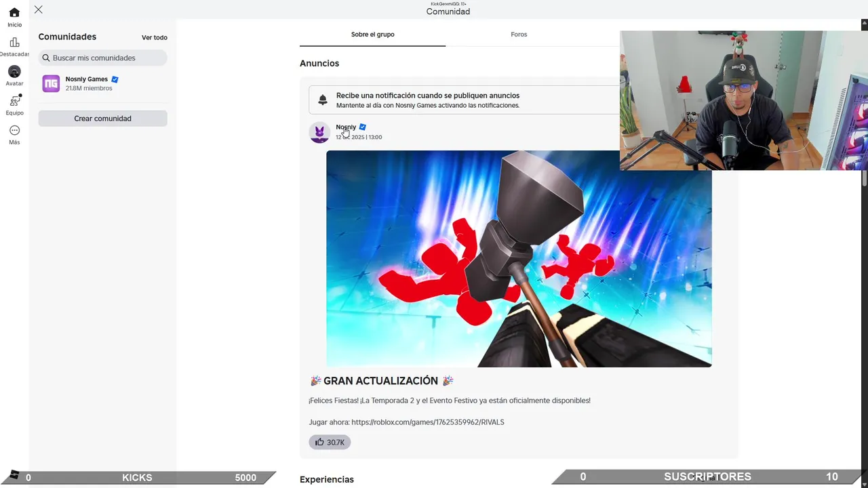Click the KICKS counter overlay bar

click(138, 478)
